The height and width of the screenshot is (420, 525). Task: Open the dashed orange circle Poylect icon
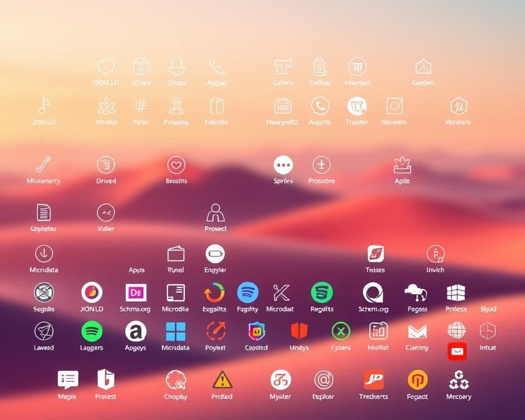coord(216,331)
